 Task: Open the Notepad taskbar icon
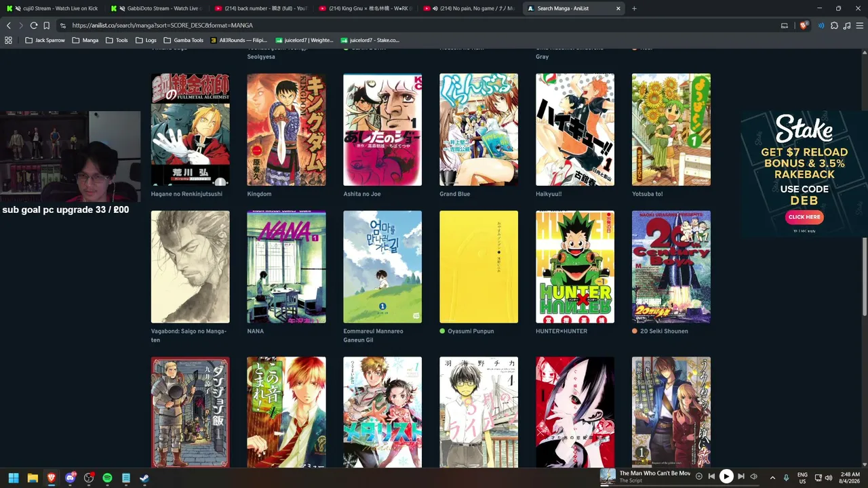coord(126,478)
